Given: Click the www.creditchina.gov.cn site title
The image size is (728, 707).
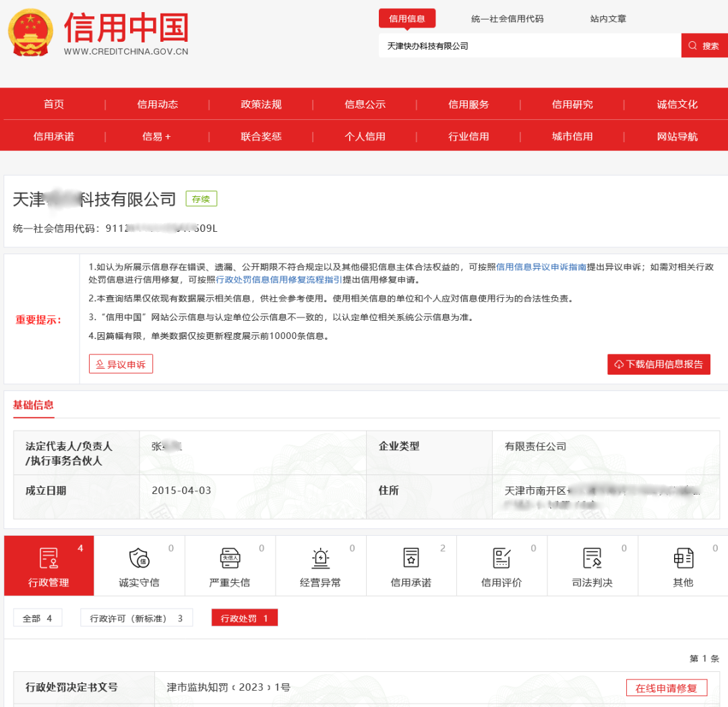Looking at the screenshot, I should pos(126,51).
